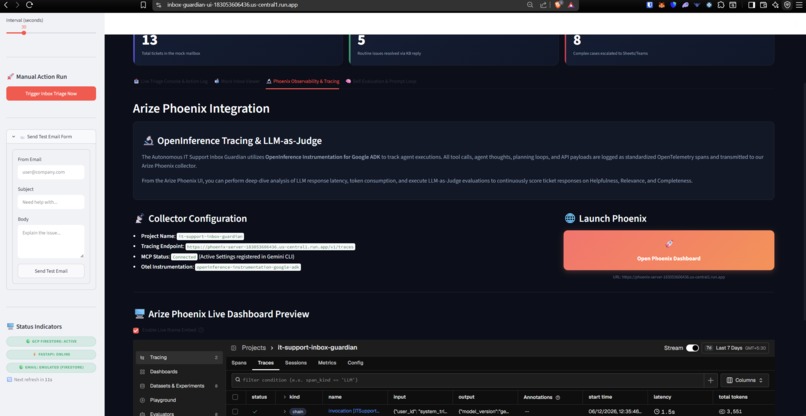Viewport: 806px width, 416px height.
Task: Tick the select-all checkbox in table header
Action: tap(235, 397)
